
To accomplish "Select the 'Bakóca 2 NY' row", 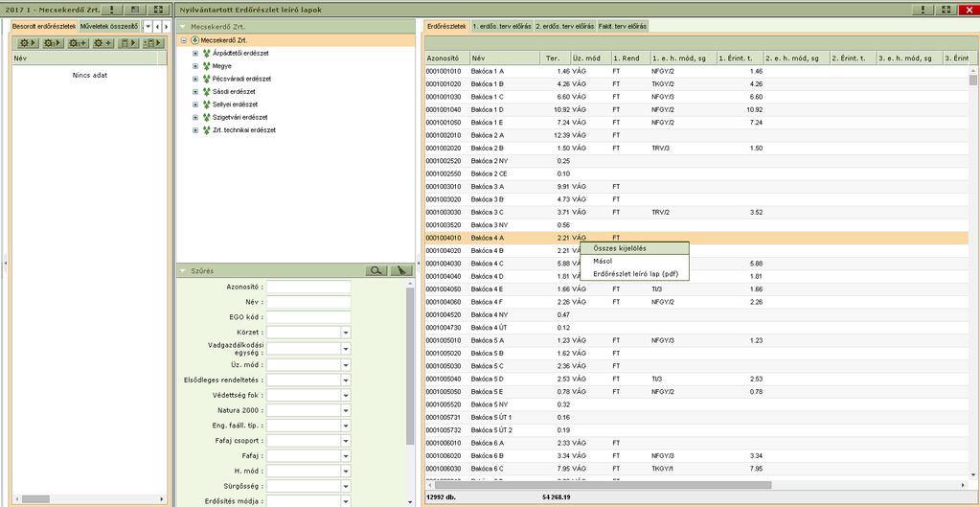I will pyautogui.click(x=696, y=161).
